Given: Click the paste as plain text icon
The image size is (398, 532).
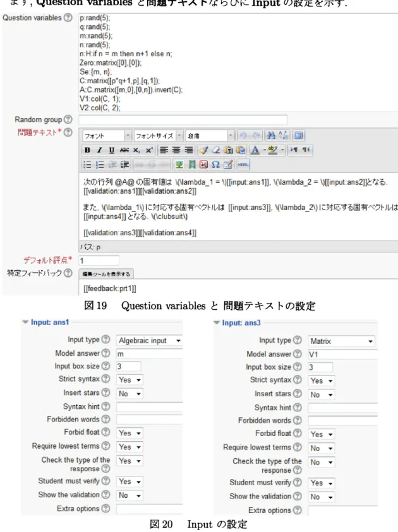Looking at the screenshot, I should 228,150.
